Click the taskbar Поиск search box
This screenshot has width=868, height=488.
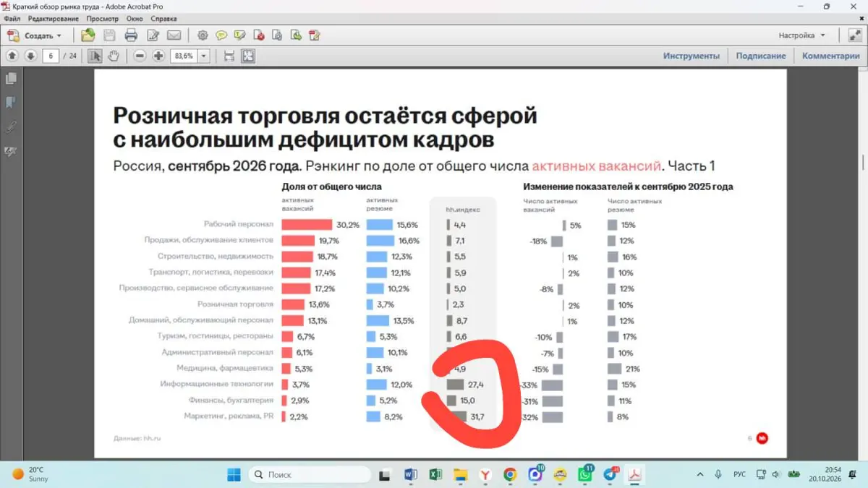[310, 474]
